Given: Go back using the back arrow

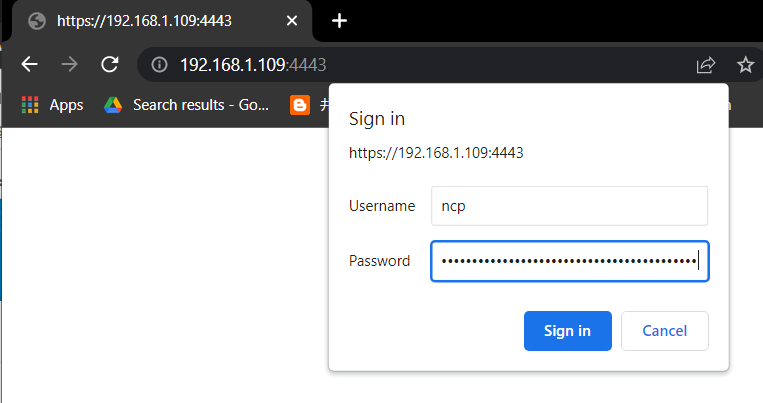Looking at the screenshot, I should point(30,64).
